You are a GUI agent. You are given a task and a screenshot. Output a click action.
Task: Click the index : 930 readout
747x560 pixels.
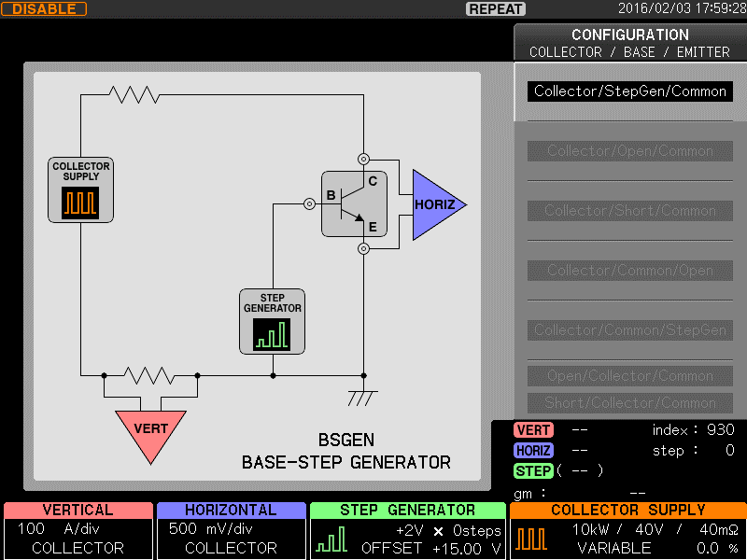point(693,430)
